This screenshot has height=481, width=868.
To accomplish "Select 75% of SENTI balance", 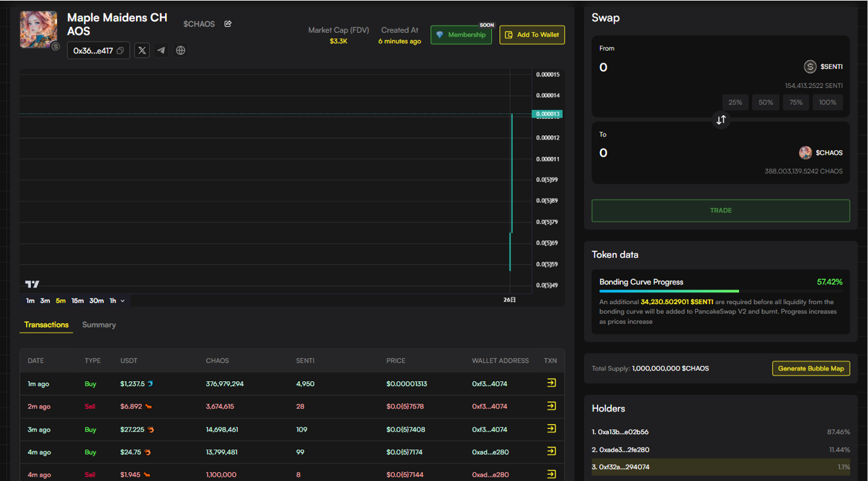I will point(796,102).
